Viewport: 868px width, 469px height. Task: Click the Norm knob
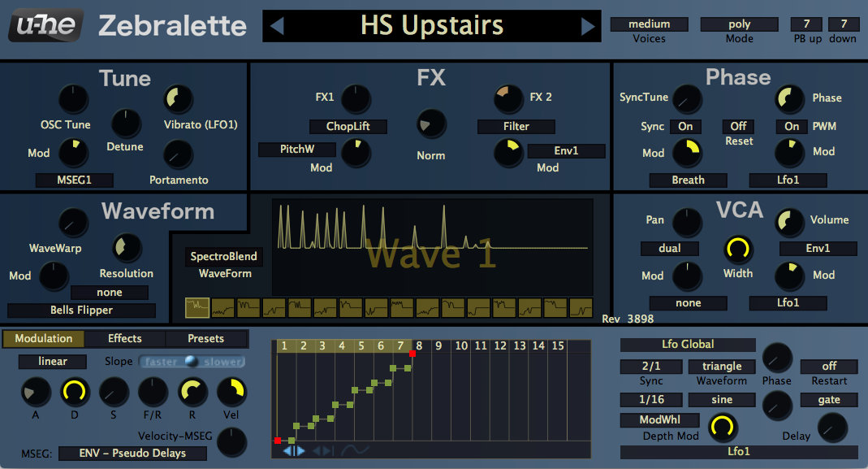point(431,124)
